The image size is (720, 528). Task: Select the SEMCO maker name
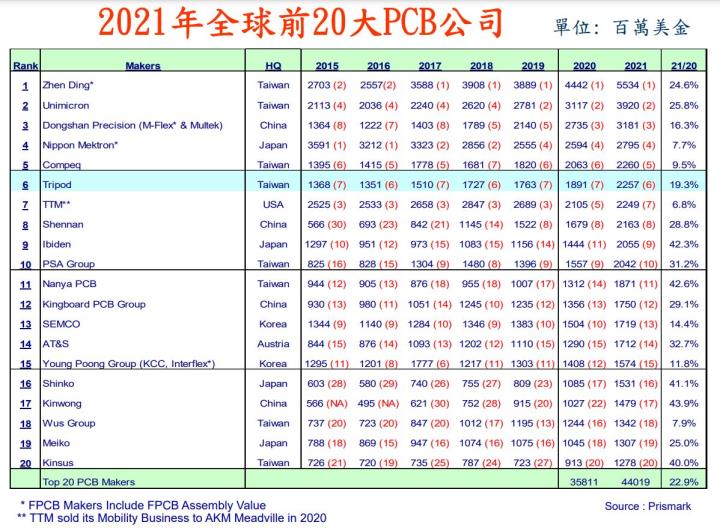[61, 324]
